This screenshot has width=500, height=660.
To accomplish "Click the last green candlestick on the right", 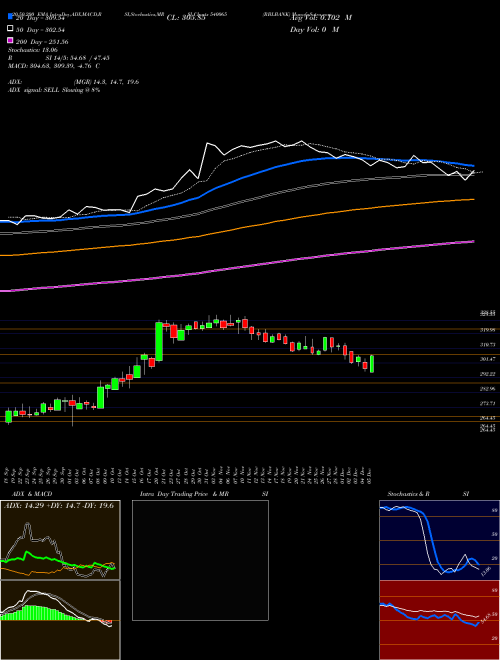I will pos(372,364).
